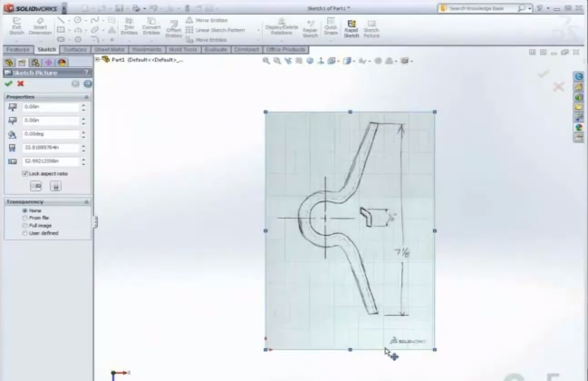Open the PropertyManager panel tab

pyautogui.click(x=22, y=63)
